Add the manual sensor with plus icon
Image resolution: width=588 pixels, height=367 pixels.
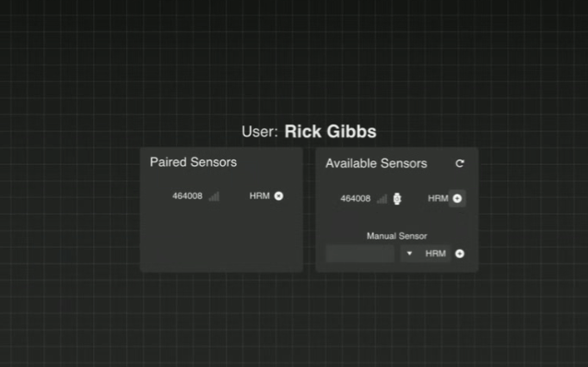(459, 254)
